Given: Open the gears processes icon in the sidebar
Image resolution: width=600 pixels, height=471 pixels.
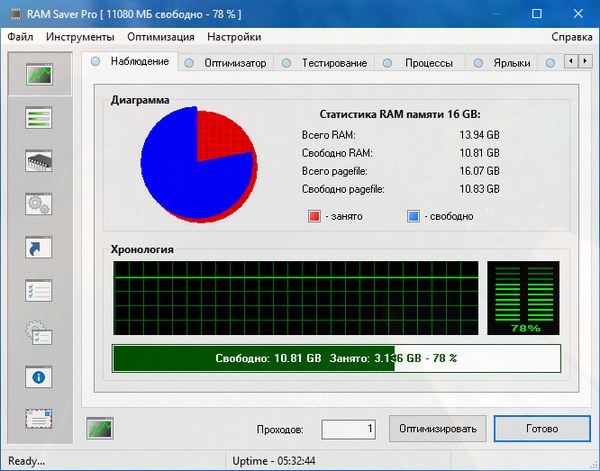Looking at the screenshot, I should point(40,204).
